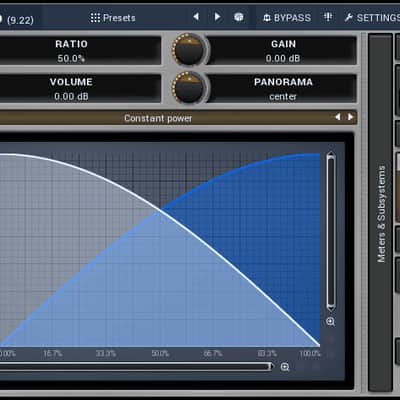Click the 33.3% axis label
This screenshot has height=400, width=400.
pyautogui.click(x=106, y=353)
